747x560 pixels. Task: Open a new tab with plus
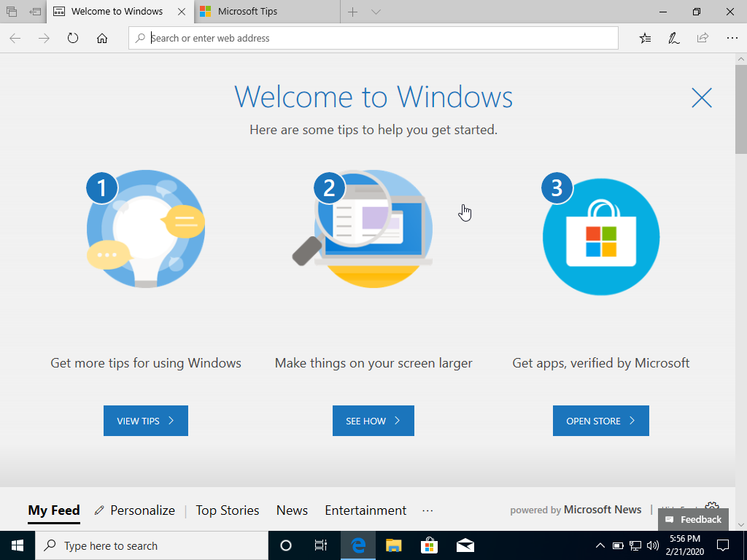[352, 12]
